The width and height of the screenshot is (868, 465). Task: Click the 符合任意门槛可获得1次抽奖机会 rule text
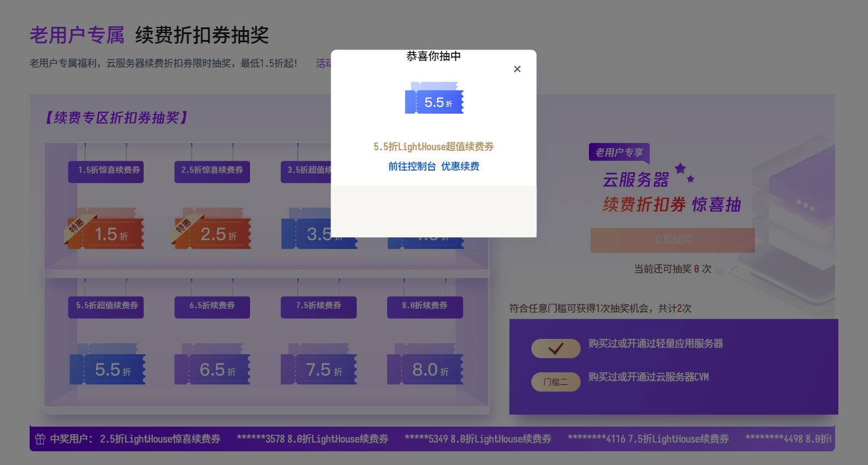[600, 308]
